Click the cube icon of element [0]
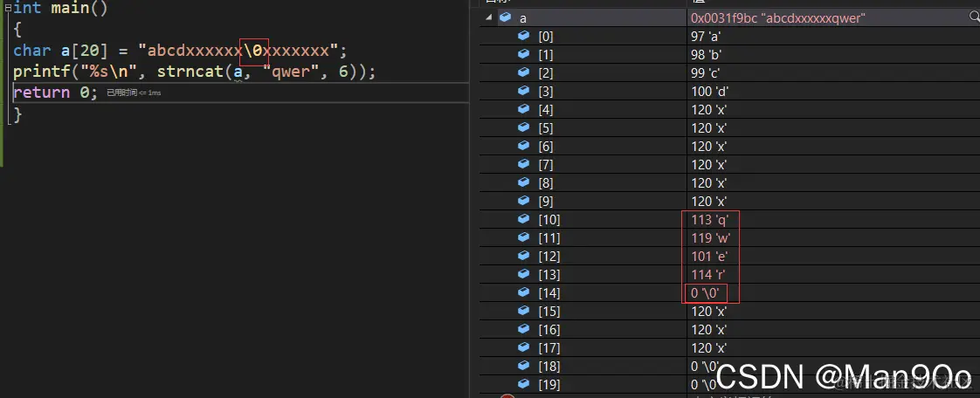980x398 pixels. 524,37
